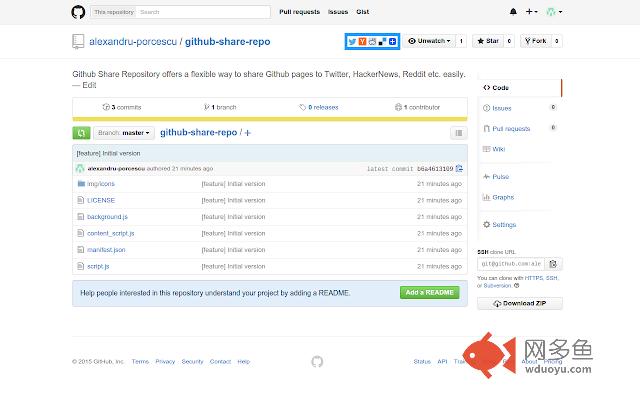Select Pull requests tab in sidebar

[520, 129]
